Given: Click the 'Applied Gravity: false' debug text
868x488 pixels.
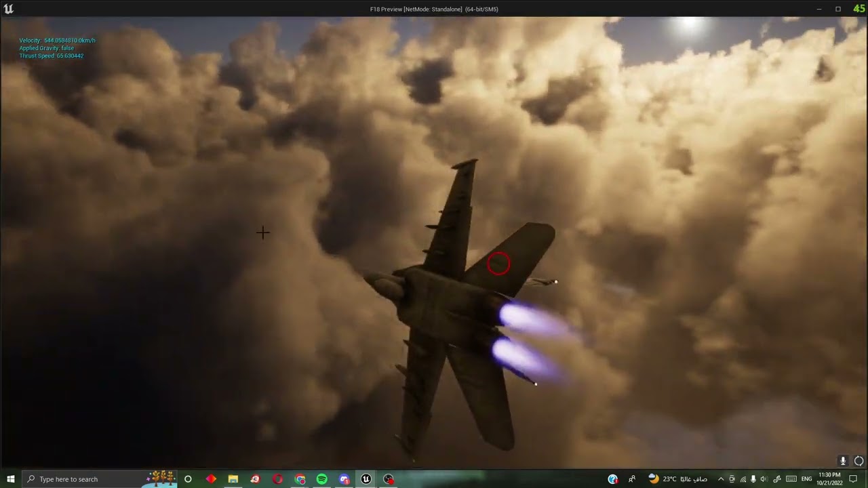Looking at the screenshot, I should [x=47, y=48].
